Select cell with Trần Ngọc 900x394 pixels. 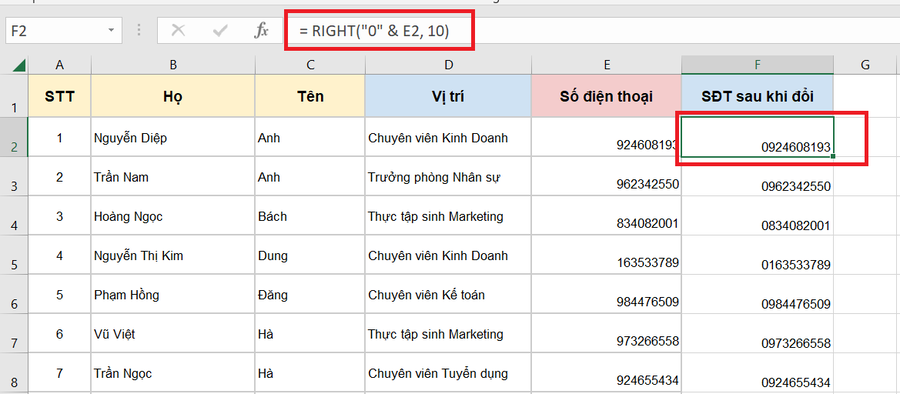(173, 373)
